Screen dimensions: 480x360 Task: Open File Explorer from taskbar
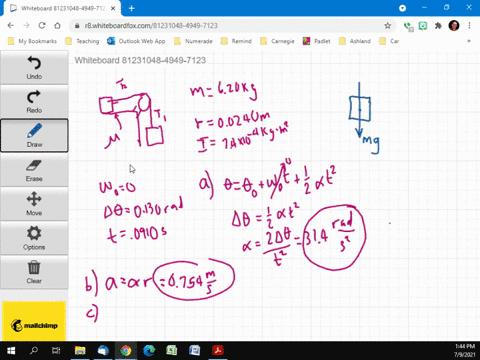point(80,351)
